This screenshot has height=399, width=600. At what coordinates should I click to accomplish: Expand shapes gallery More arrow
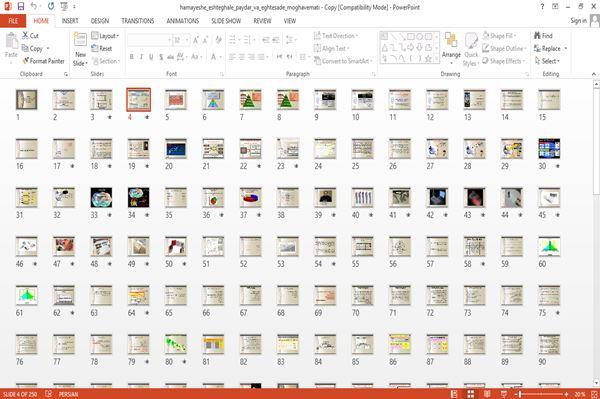[437, 59]
